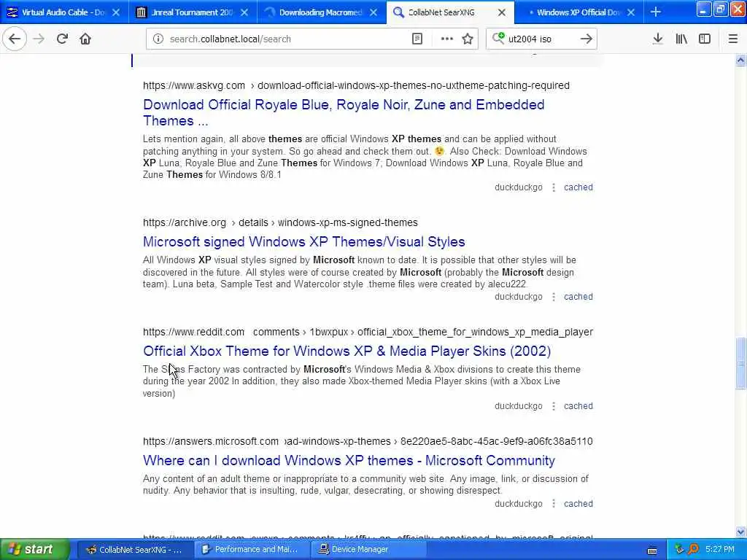
Task: Close the Downloading Macromedia tab
Action: point(373,12)
